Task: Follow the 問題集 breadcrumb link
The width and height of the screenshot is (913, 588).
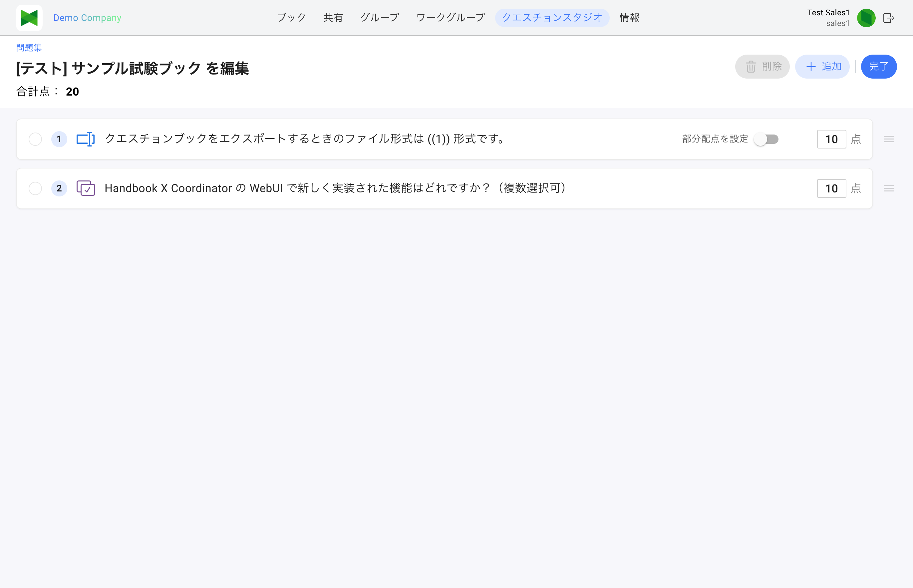Action: click(29, 48)
